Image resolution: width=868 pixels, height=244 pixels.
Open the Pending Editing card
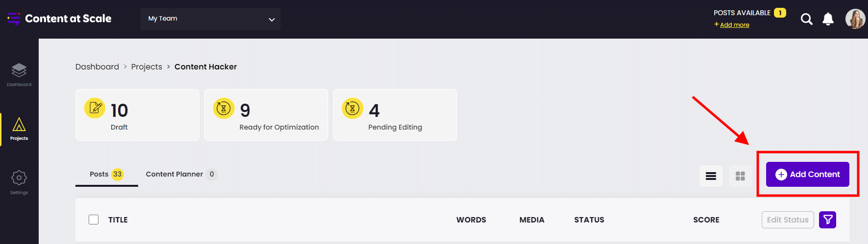(x=395, y=115)
